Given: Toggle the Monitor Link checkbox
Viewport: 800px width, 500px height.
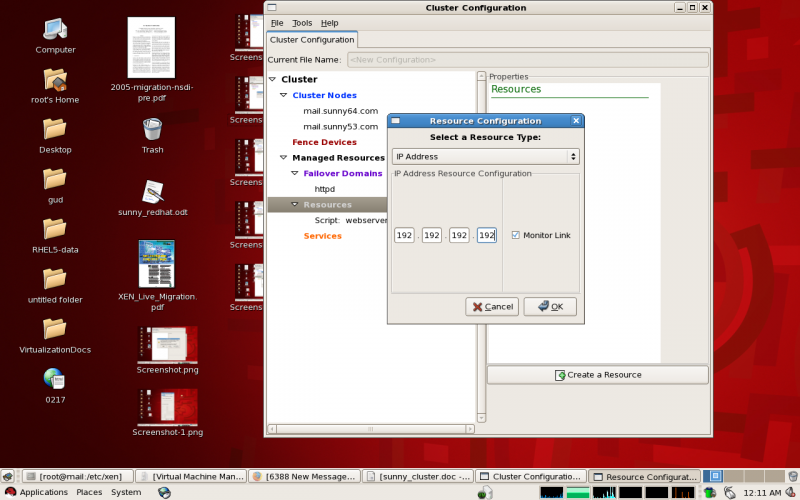Looking at the screenshot, I should point(515,235).
